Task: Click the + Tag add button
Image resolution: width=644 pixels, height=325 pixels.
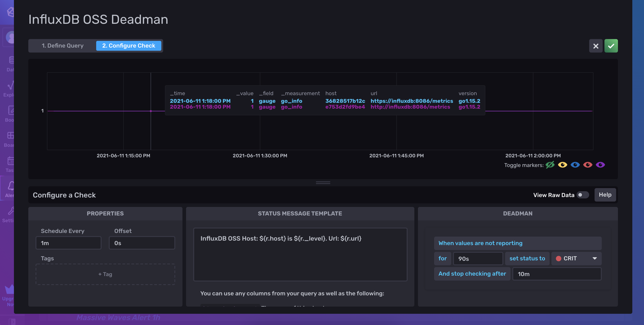Action: coord(105,274)
